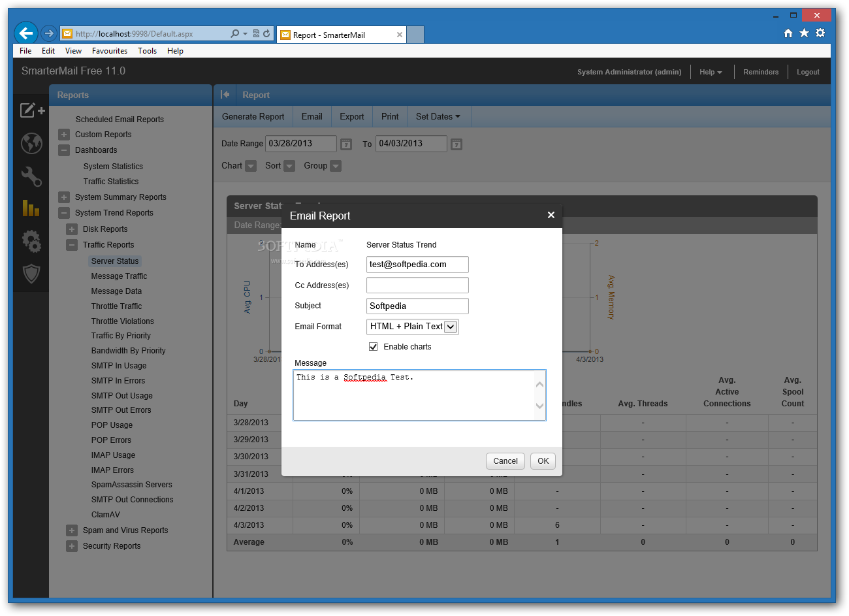Click the new message compose icon
Screen dimensions: 849x616
click(32, 110)
